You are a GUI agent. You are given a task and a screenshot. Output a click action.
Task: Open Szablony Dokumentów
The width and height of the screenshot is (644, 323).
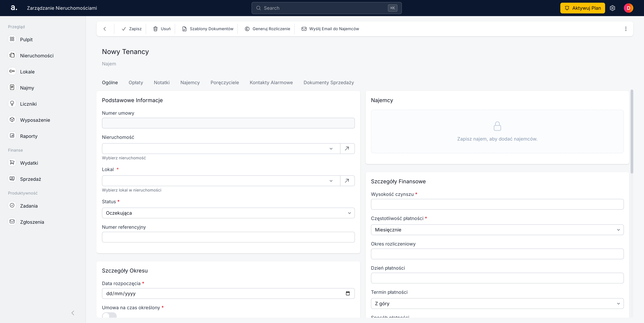point(208,29)
